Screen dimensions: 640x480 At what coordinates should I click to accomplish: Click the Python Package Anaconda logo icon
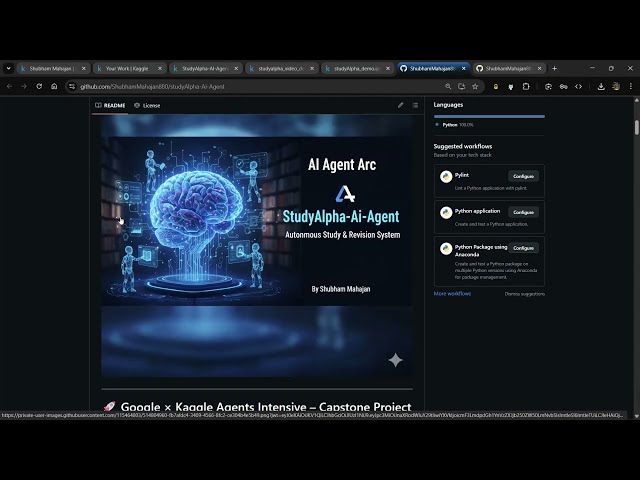pos(446,249)
